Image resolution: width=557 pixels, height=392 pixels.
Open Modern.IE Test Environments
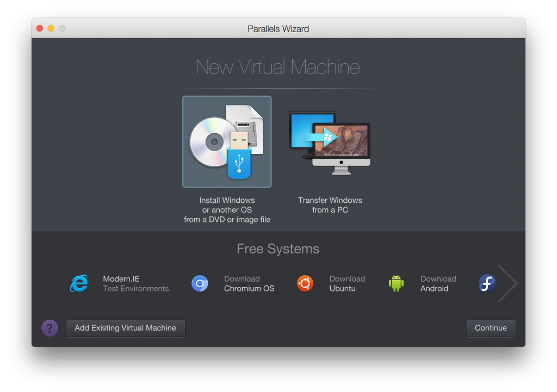[136, 283]
